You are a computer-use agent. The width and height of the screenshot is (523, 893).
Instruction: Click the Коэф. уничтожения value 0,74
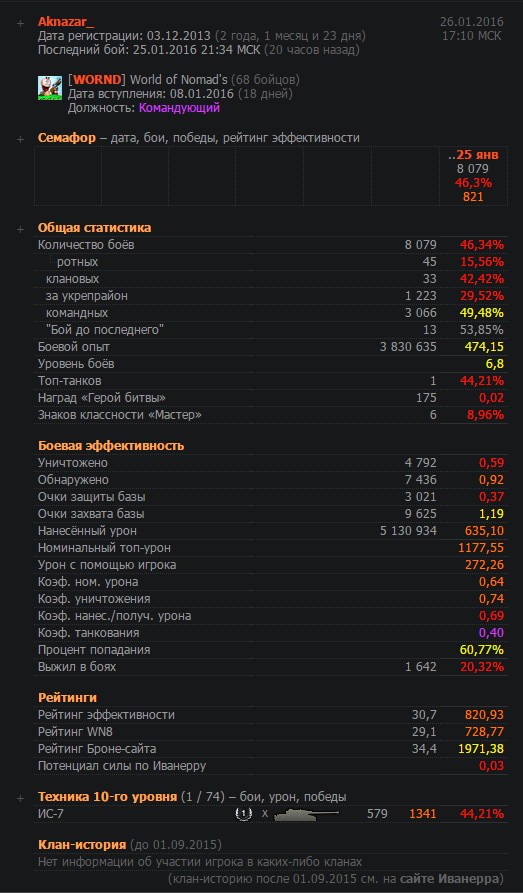[x=492, y=599]
